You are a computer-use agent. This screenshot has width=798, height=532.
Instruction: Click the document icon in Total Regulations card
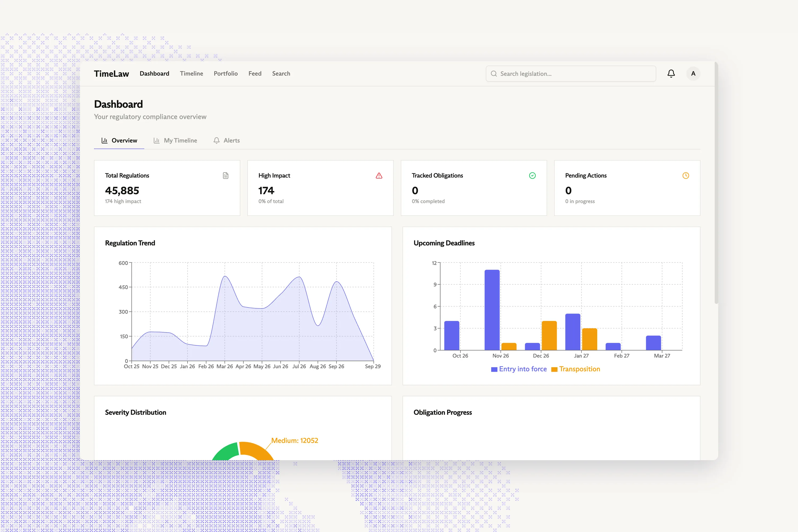point(226,175)
